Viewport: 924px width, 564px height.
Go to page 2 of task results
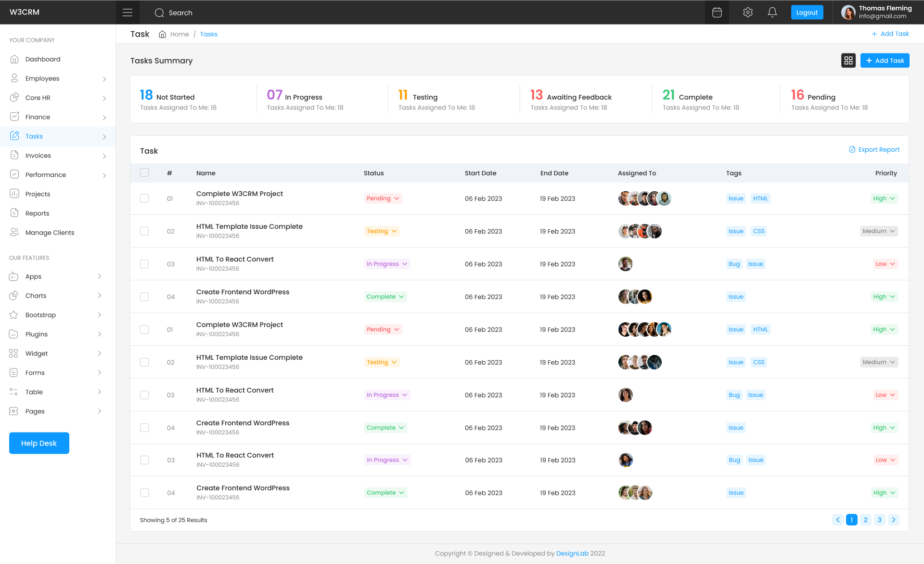coord(865,520)
